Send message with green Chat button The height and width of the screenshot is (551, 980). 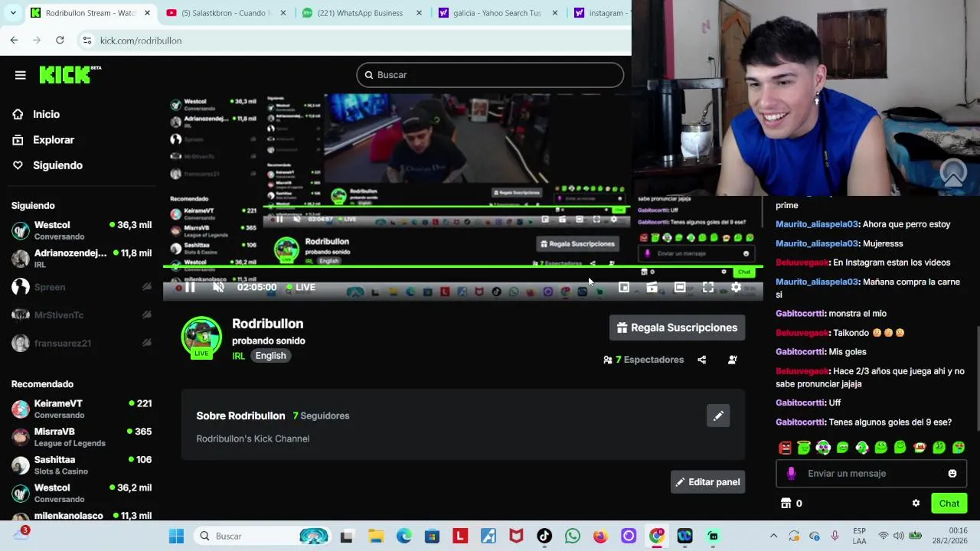(x=949, y=504)
